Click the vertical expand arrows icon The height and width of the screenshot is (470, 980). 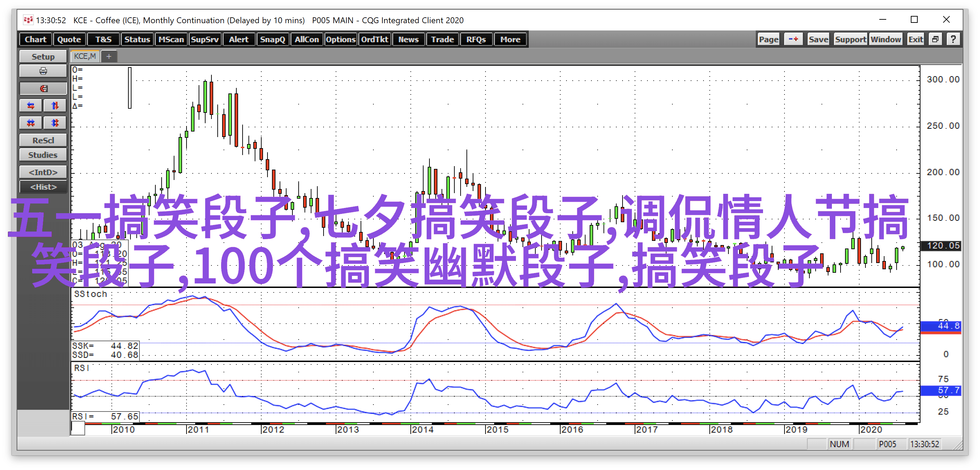(55, 106)
